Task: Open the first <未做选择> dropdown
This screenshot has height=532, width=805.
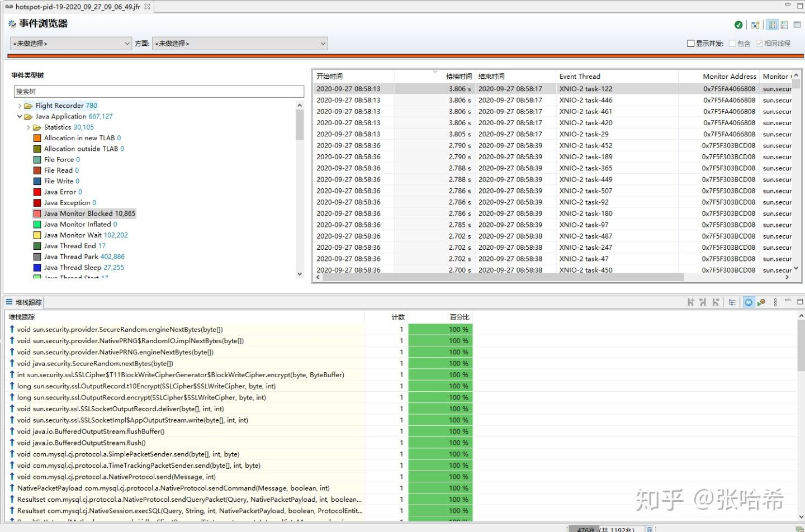Action: (x=71, y=44)
